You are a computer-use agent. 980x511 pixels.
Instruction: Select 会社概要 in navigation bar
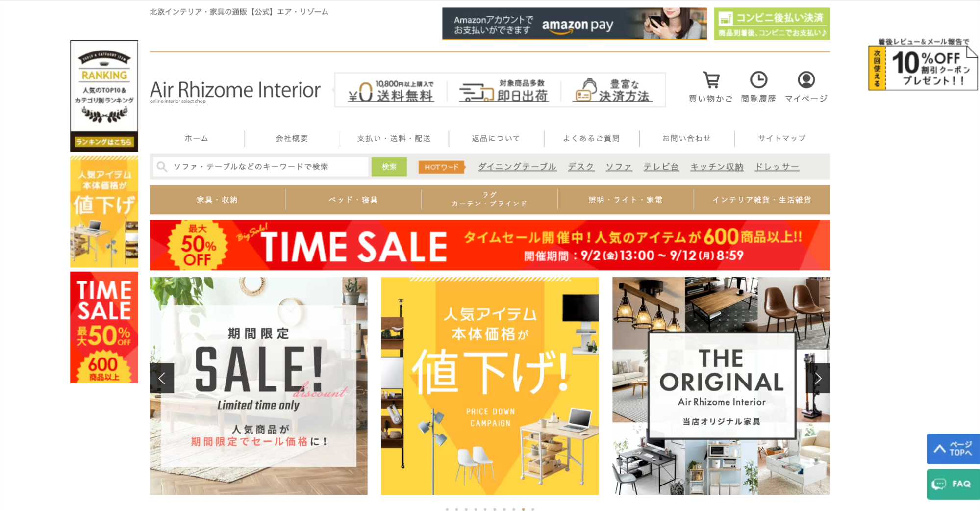292,138
